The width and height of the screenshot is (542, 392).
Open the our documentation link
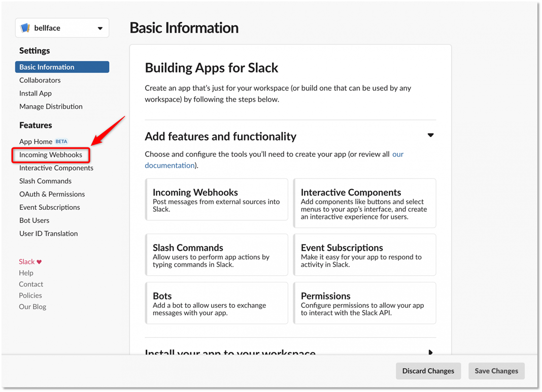click(x=170, y=166)
